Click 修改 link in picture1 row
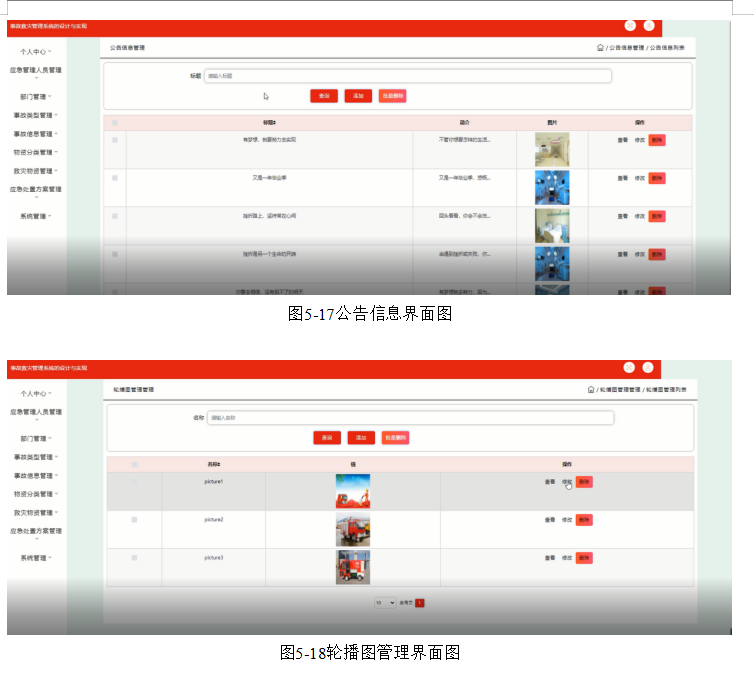The height and width of the screenshot is (678, 754). point(567,482)
